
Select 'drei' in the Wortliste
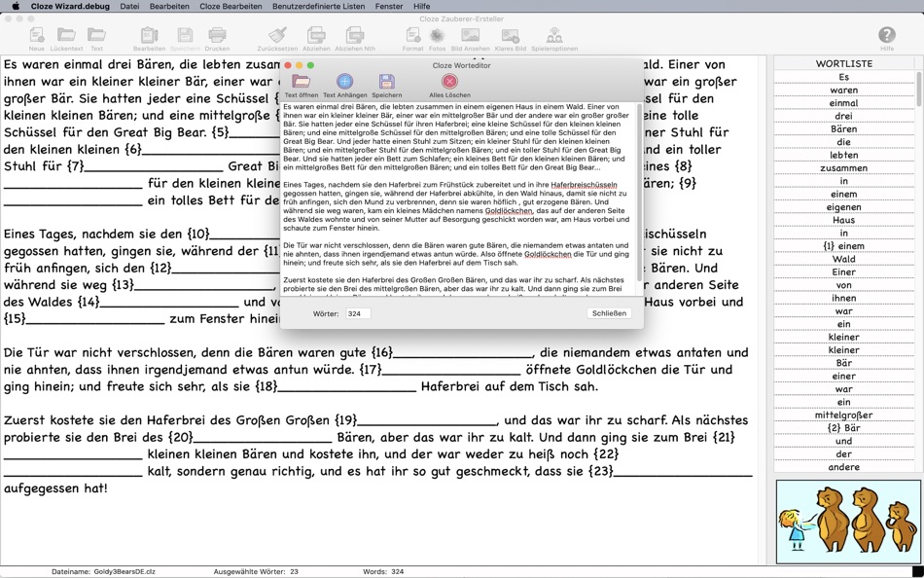tap(844, 116)
